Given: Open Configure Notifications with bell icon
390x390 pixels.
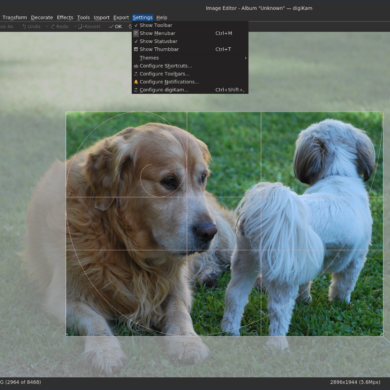Looking at the screenshot, I should pyautogui.click(x=190, y=82).
